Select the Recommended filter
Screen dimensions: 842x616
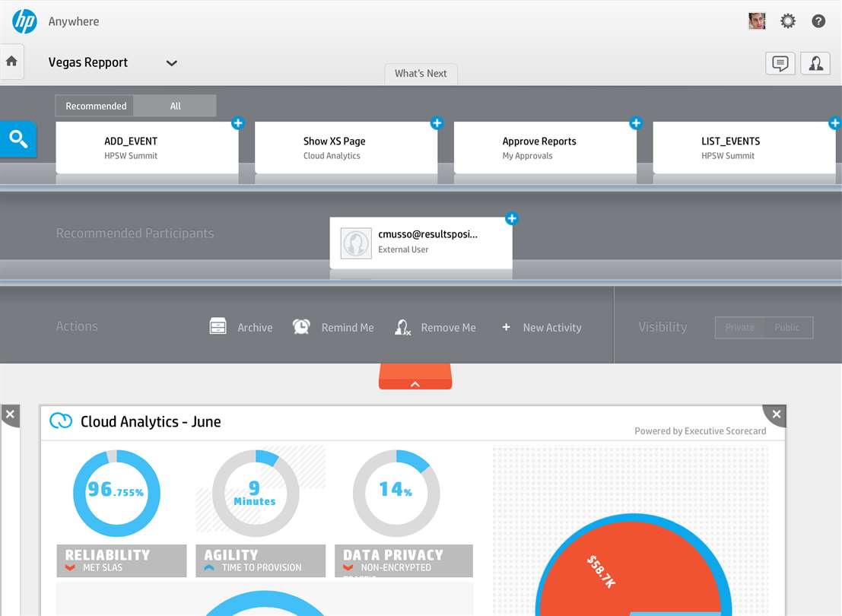coord(96,106)
